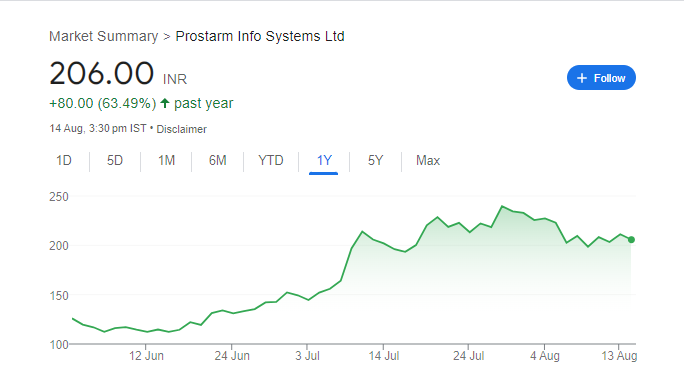Select the 1M time range tab
The height and width of the screenshot is (381, 684).
(x=166, y=161)
